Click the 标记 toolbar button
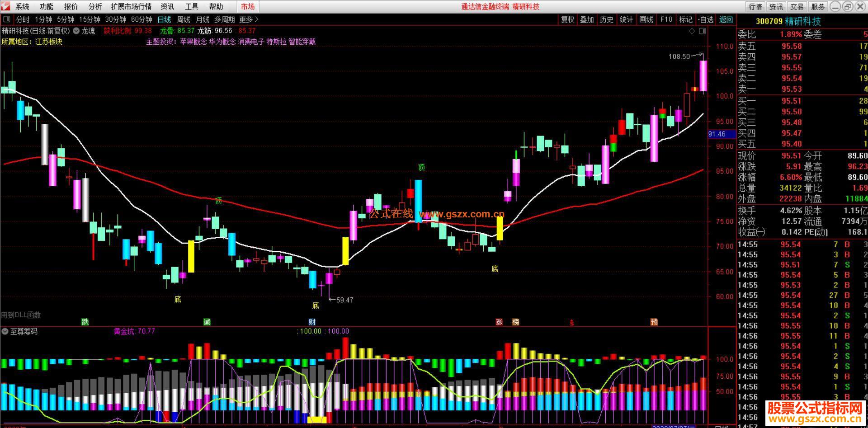 tap(686, 19)
